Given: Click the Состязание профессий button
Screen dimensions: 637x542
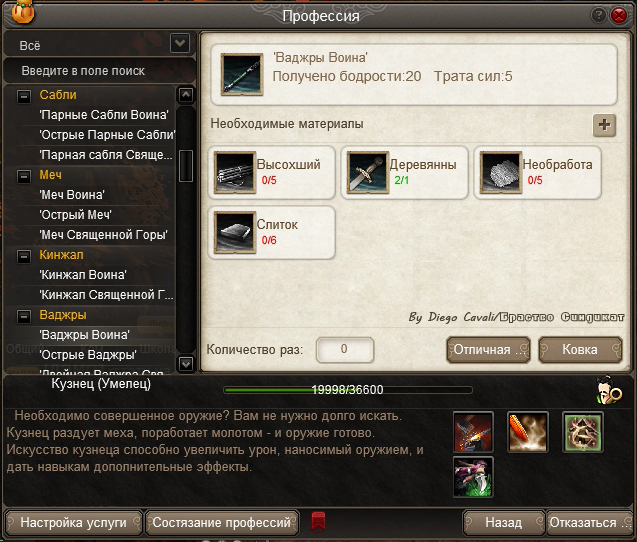Looking at the screenshot, I should coord(221,522).
